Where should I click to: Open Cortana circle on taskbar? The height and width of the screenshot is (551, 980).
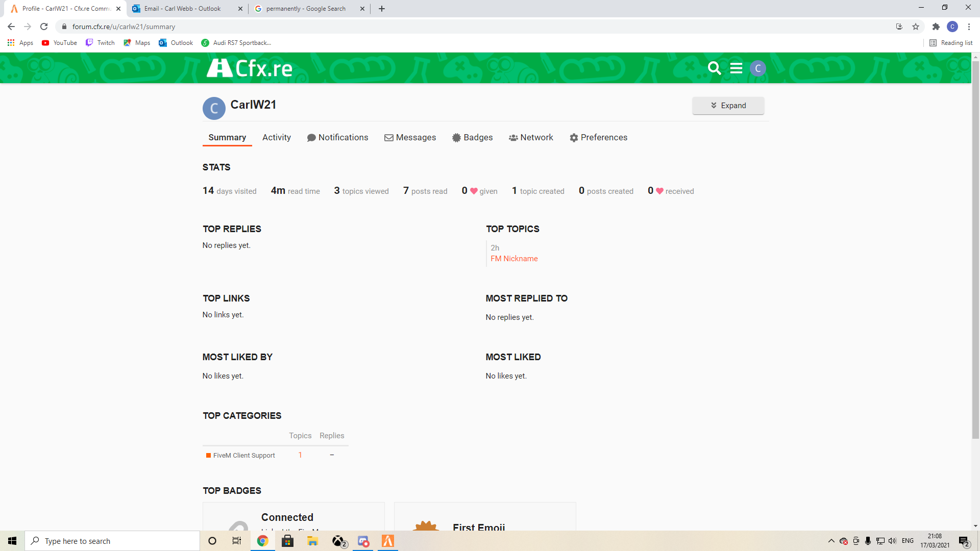tap(212, 541)
